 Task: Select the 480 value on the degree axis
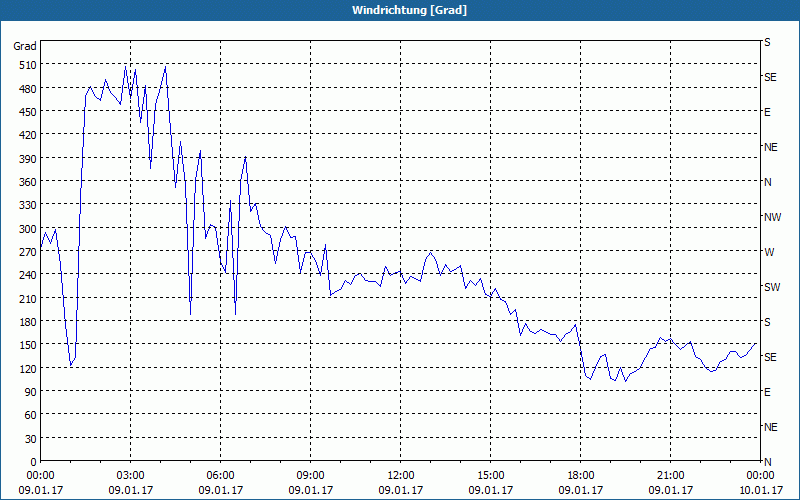click(x=28, y=89)
